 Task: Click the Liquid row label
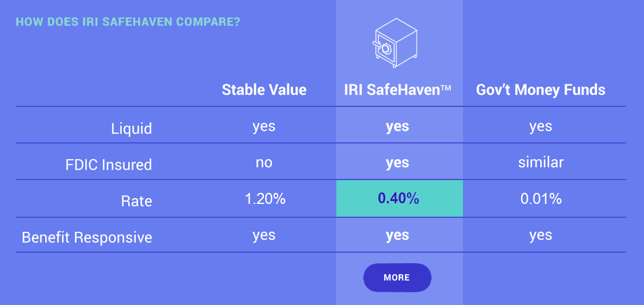132,128
